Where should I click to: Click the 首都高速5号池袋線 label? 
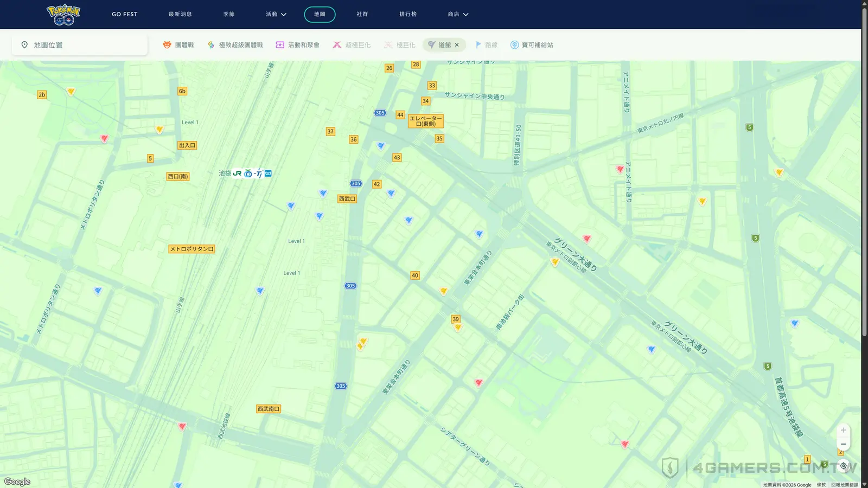pyautogui.click(x=789, y=407)
